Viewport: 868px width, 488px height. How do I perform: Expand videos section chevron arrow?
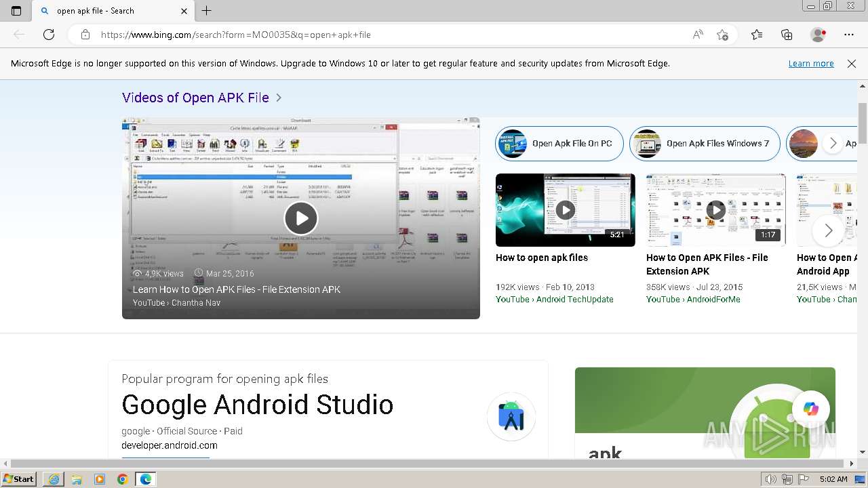pos(279,98)
